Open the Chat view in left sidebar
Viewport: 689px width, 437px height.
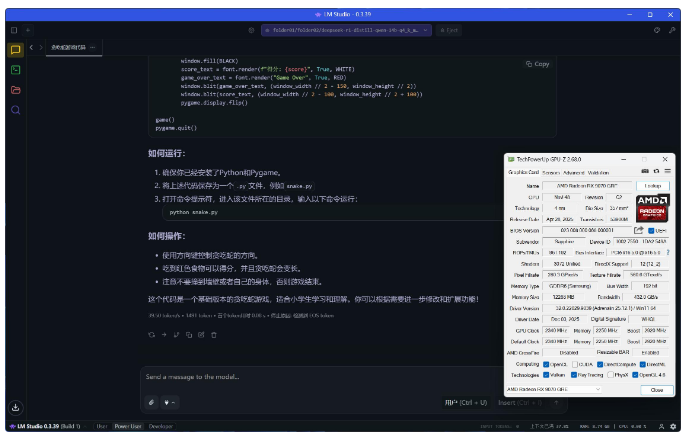pyautogui.click(x=16, y=49)
